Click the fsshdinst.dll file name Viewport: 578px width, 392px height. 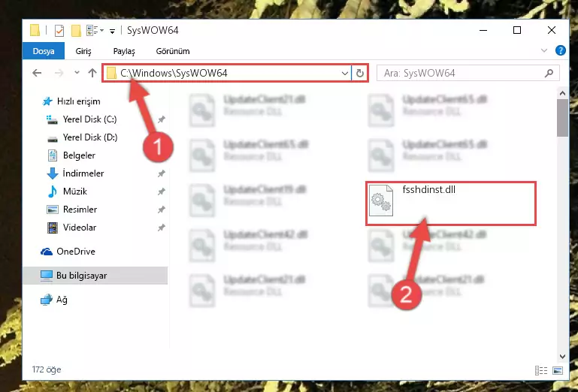pyautogui.click(x=428, y=190)
